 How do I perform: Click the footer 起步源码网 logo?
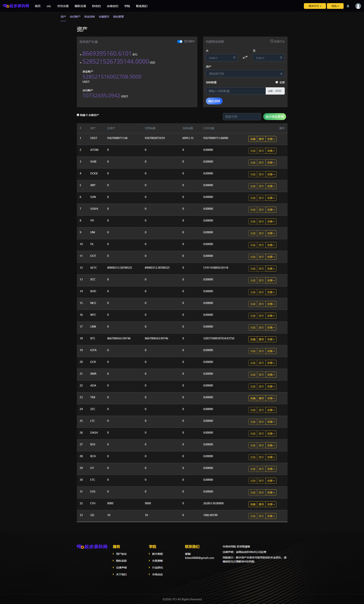(x=92, y=547)
